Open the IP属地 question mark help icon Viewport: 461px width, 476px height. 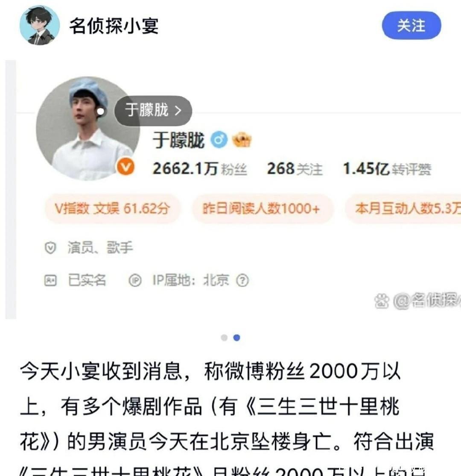pos(242,280)
